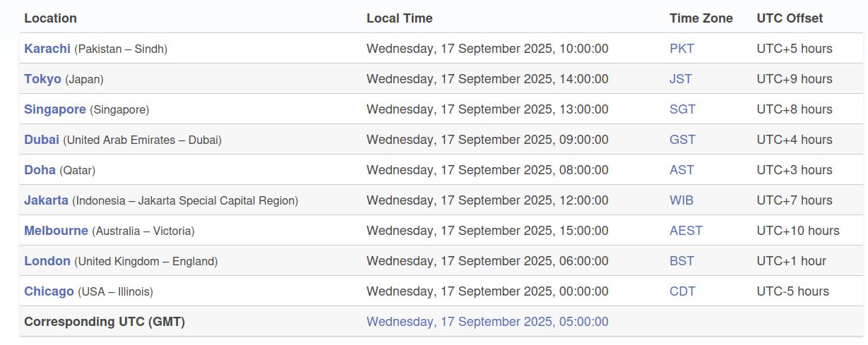Open the Karachi location link
This screenshot has height=345, width=868.
pos(47,49)
